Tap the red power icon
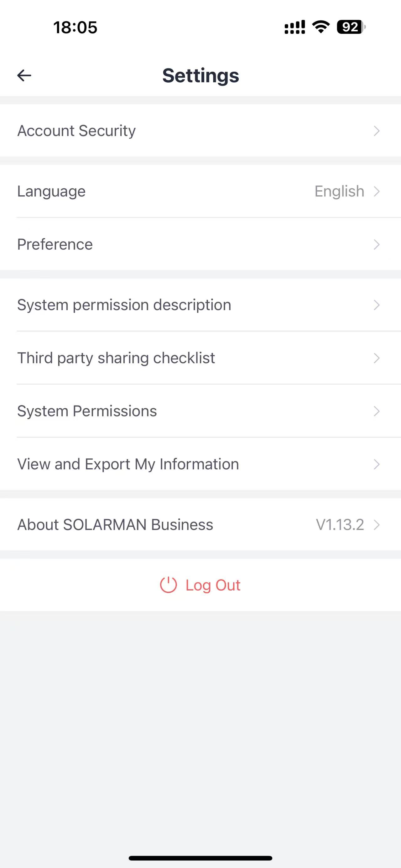 click(x=168, y=585)
